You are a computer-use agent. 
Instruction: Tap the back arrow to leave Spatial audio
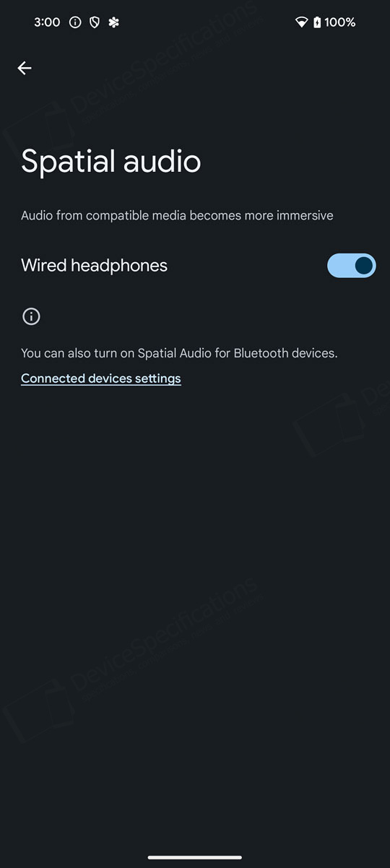pyautogui.click(x=25, y=68)
